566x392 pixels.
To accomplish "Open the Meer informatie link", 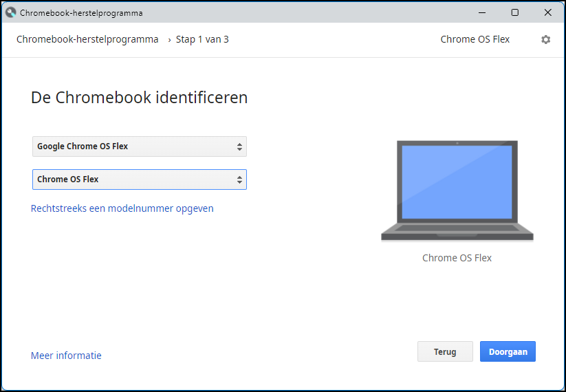I will click(x=66, y=355).
